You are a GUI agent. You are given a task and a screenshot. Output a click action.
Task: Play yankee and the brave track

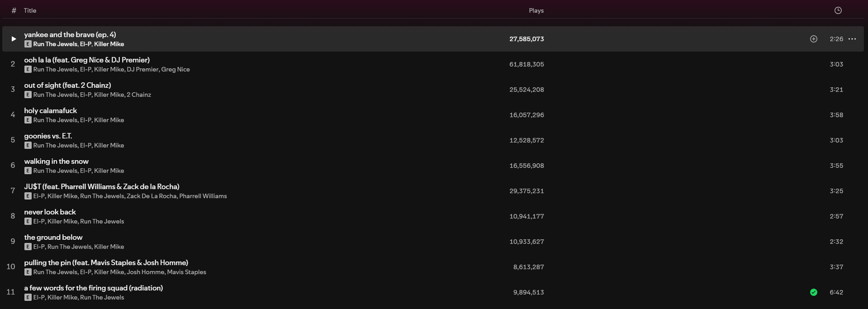click(x=14, y=39)
